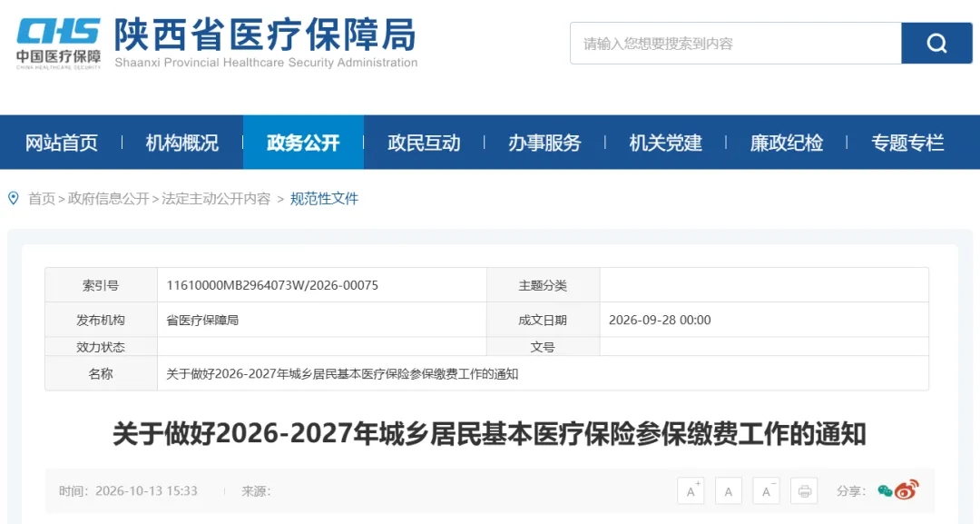Reset font size with middle A button

click(x=728, y=491)
